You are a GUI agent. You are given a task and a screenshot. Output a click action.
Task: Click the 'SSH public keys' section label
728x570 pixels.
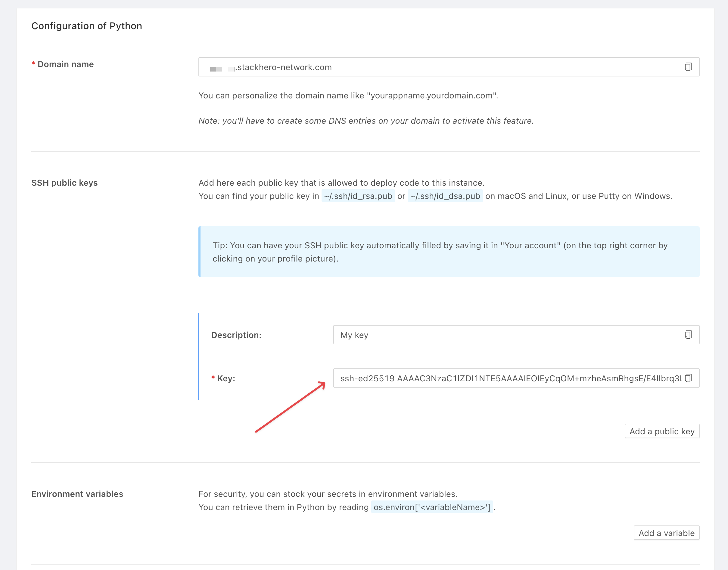64,183
